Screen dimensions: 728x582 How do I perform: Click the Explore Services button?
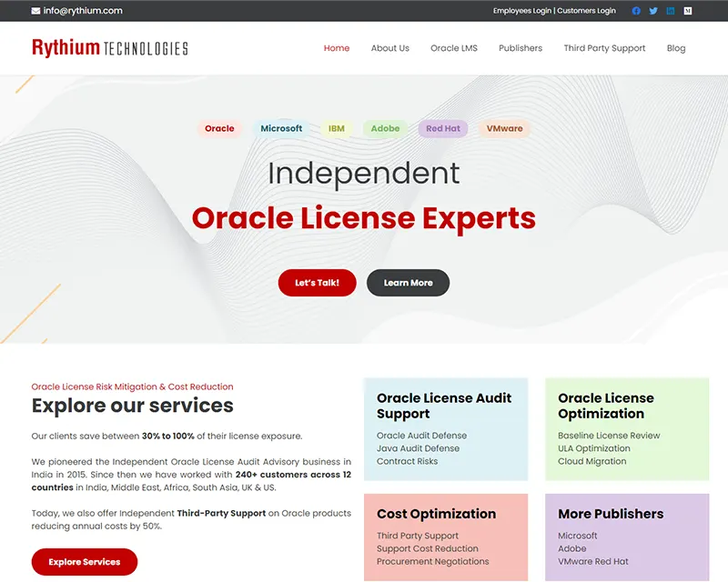point(85,562)
